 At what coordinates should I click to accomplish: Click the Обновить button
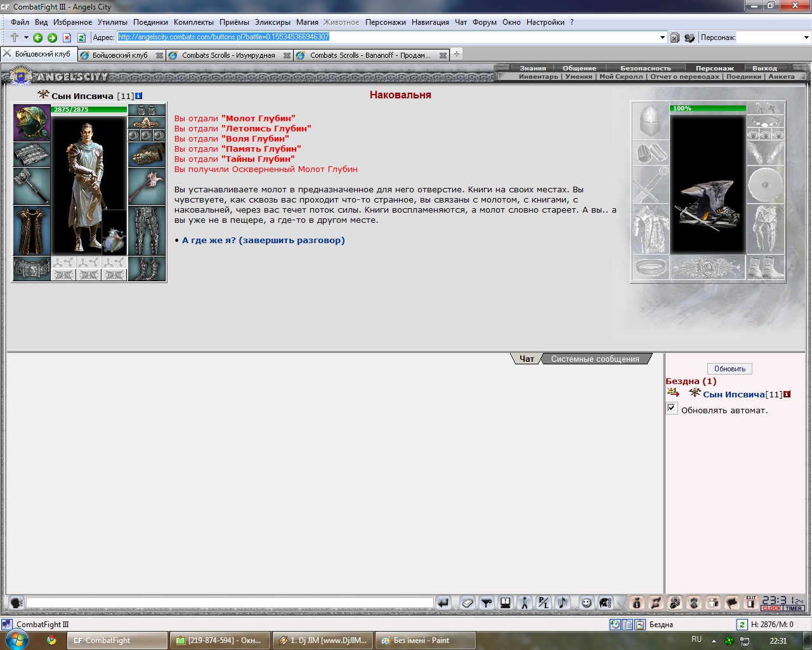(x=730, y=369)
